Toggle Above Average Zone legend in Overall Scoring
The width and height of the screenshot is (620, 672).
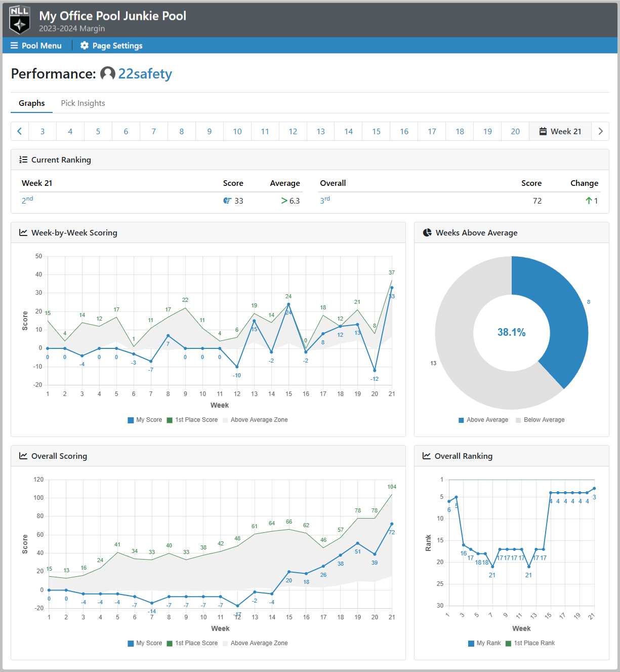255,643
